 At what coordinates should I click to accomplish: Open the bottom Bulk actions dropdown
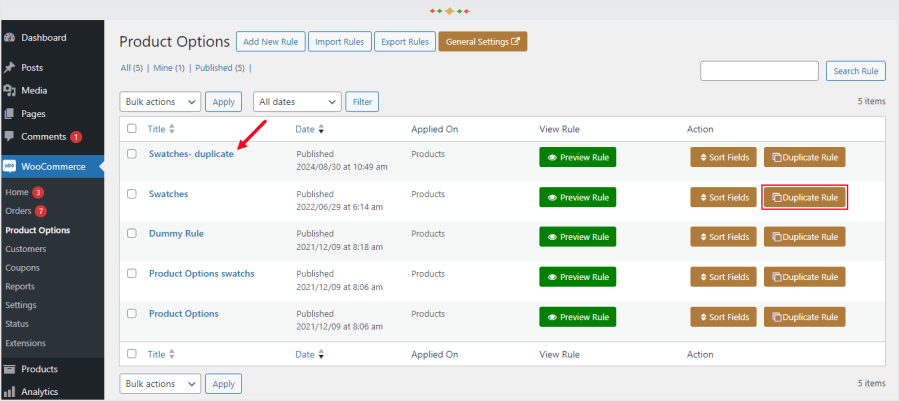[x=161, y=384]
